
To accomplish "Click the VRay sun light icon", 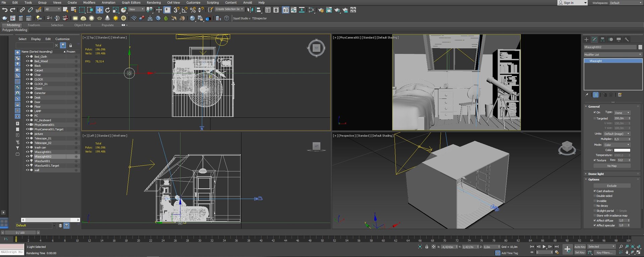I will tap(116, 18).
